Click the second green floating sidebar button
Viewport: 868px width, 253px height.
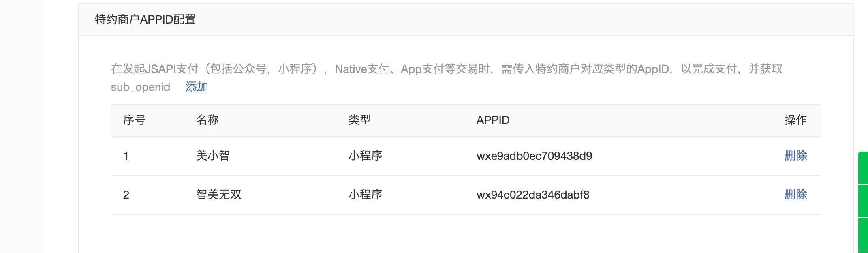[x=863, y=202]
